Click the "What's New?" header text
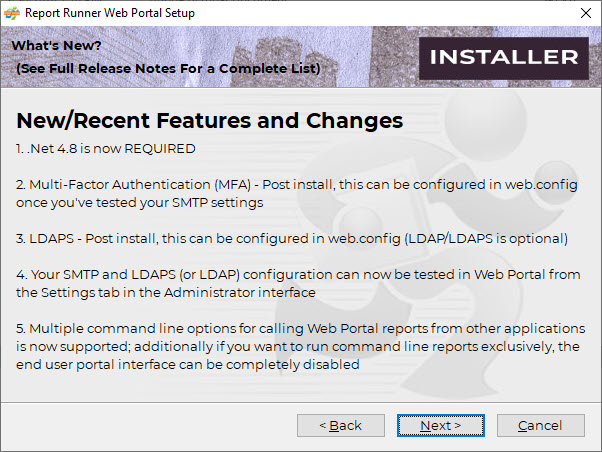 [x=56, y=46]
